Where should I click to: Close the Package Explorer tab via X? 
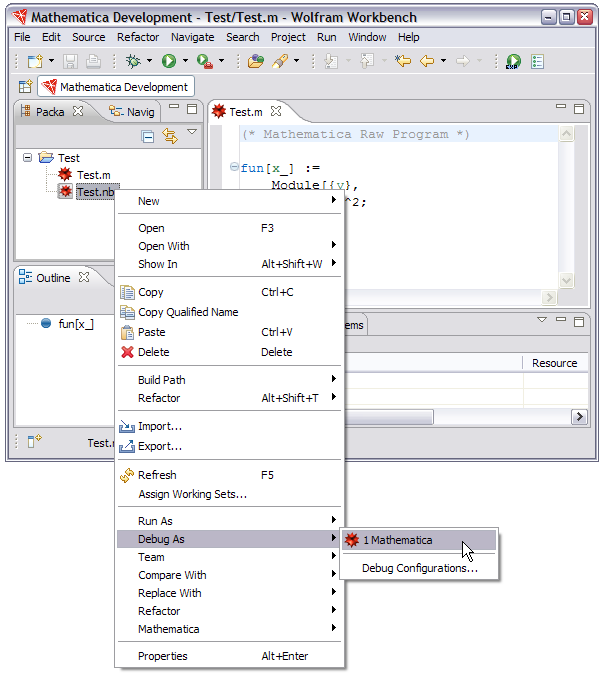click(78, 111)
